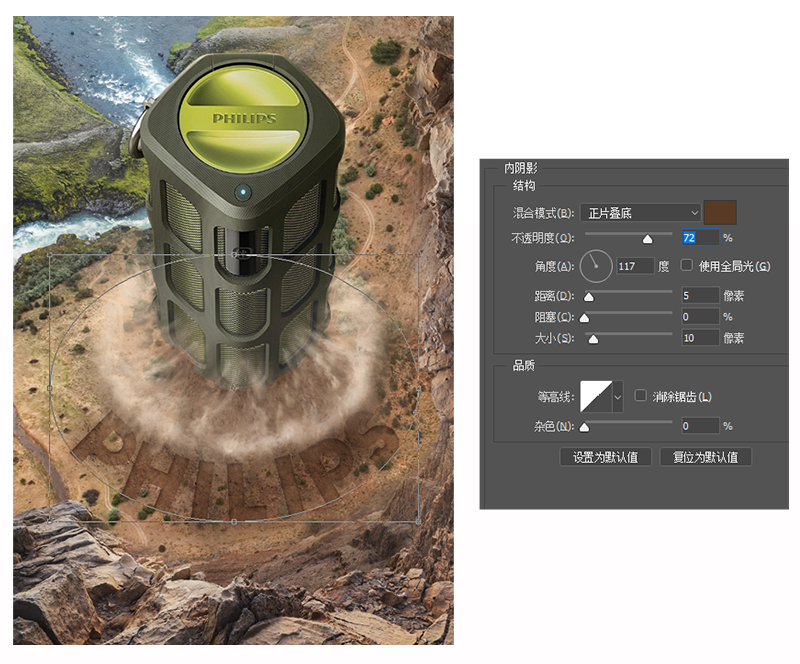Screen dimensions: 800x664
Task: Click the PHILIPS logo on the speaker cap
Action: pos(244,118)
